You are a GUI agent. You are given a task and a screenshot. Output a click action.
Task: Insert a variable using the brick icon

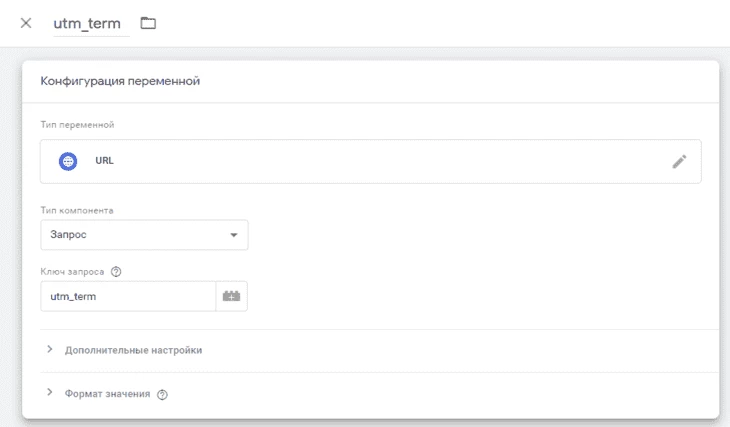[x=231, y=296]
